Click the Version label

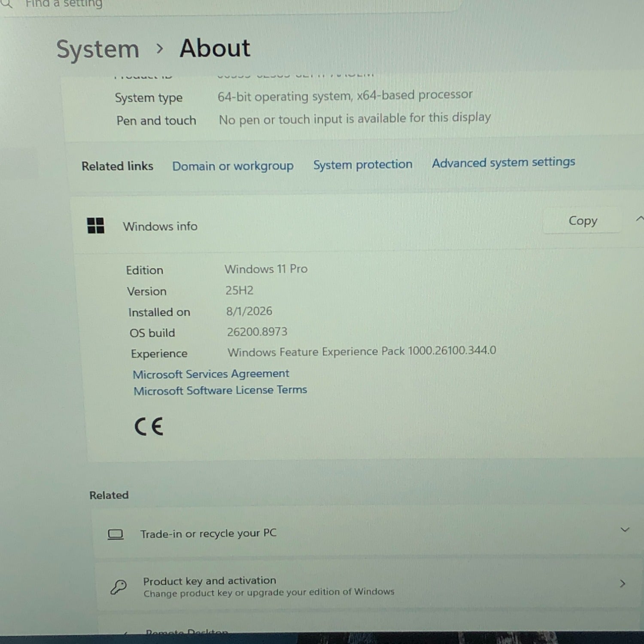click(146, 291)
